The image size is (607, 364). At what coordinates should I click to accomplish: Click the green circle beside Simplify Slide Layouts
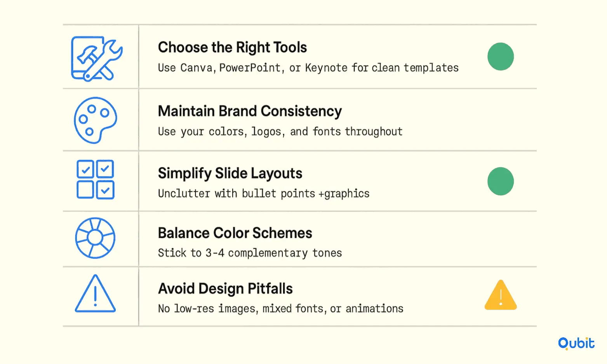click(x=501, y=181)
